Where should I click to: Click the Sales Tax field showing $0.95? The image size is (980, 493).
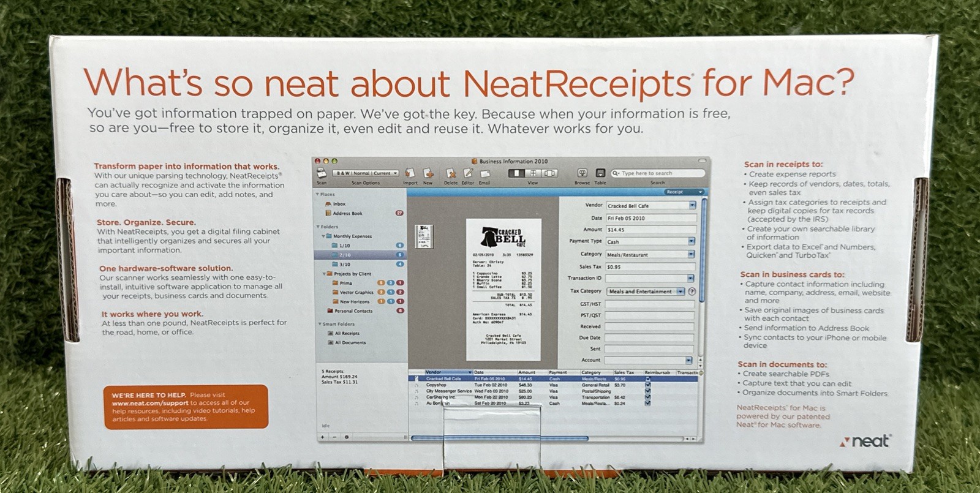click(x=650, y=267)
